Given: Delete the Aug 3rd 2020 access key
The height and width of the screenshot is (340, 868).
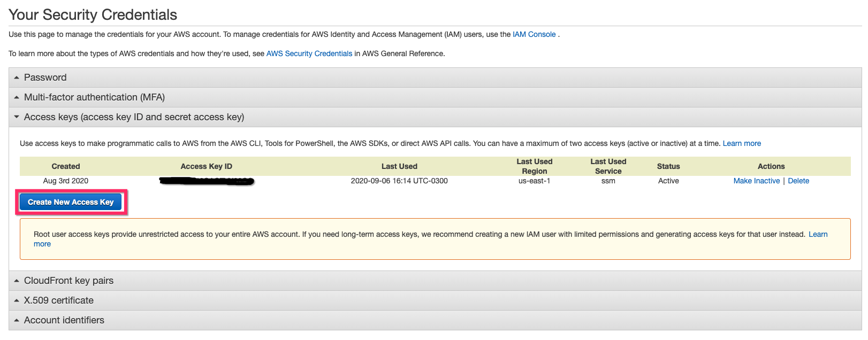Looking at the screenshot, I should click(x=798, y=181).
